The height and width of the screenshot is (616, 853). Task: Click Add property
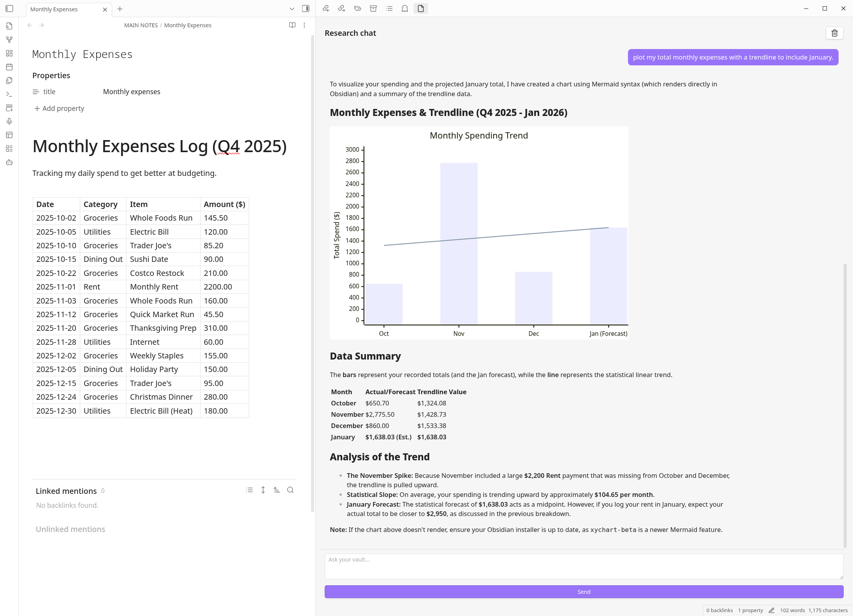[x=59, y=109]
